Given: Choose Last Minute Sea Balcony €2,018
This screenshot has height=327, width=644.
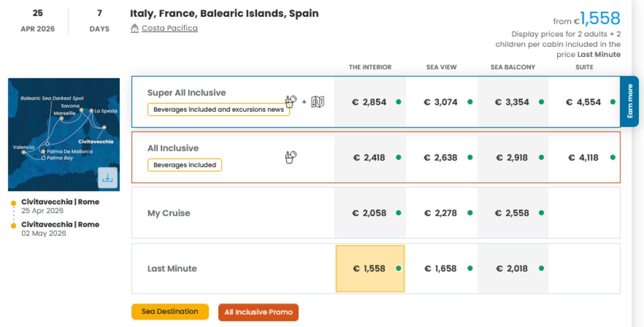Looking at the screenshot, I should click(512, 269).
